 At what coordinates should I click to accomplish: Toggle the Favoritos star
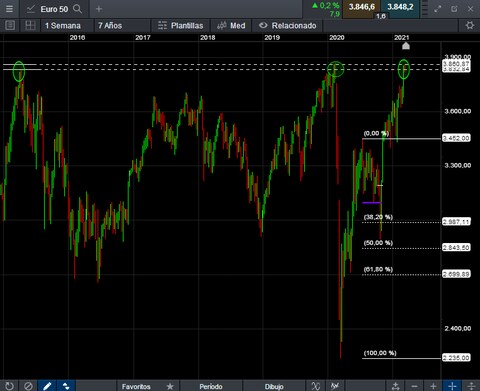(x=170, y=386)
